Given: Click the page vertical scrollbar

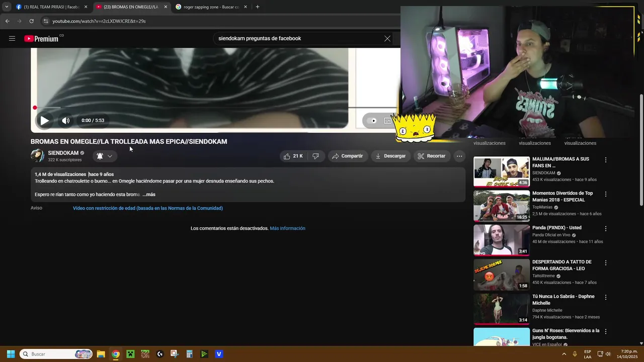Looking at the screenshot, I should click(641, 150).
